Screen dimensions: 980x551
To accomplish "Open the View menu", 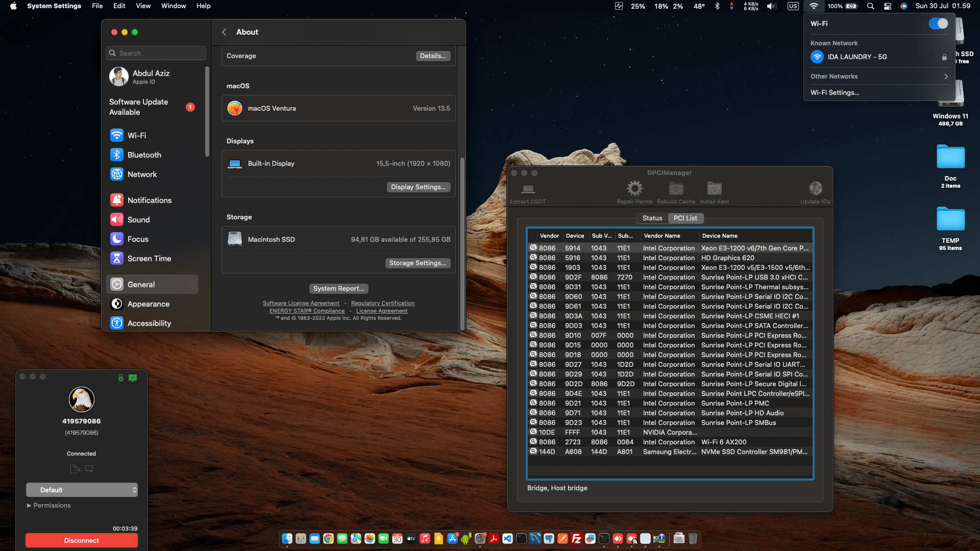I will click(x=143, y=6).
